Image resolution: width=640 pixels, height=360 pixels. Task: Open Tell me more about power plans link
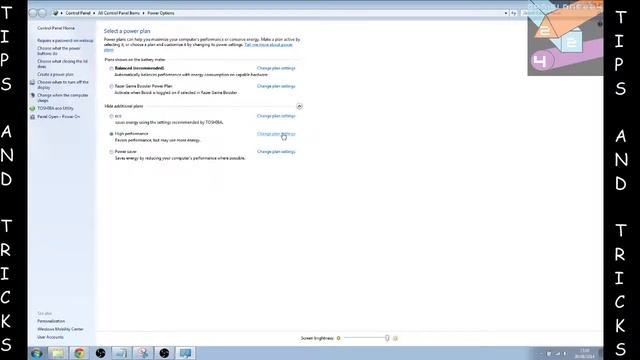click(x=268, y=44)
